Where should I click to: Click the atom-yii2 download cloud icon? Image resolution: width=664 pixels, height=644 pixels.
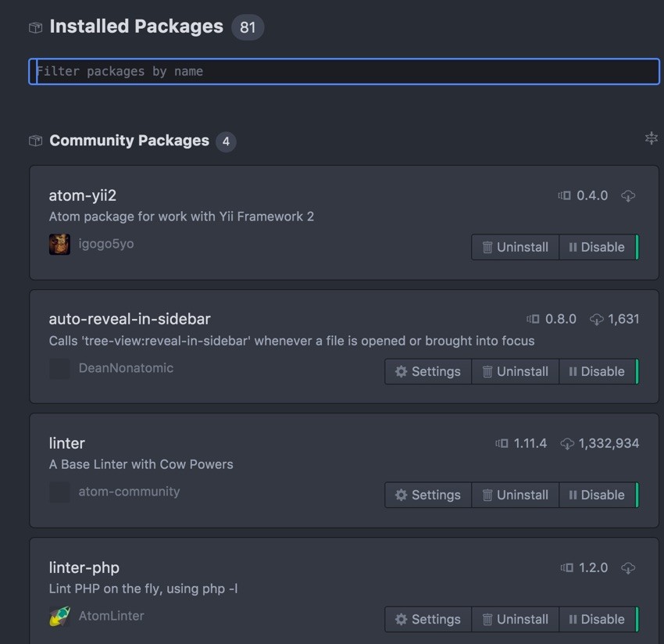(628, 195)
